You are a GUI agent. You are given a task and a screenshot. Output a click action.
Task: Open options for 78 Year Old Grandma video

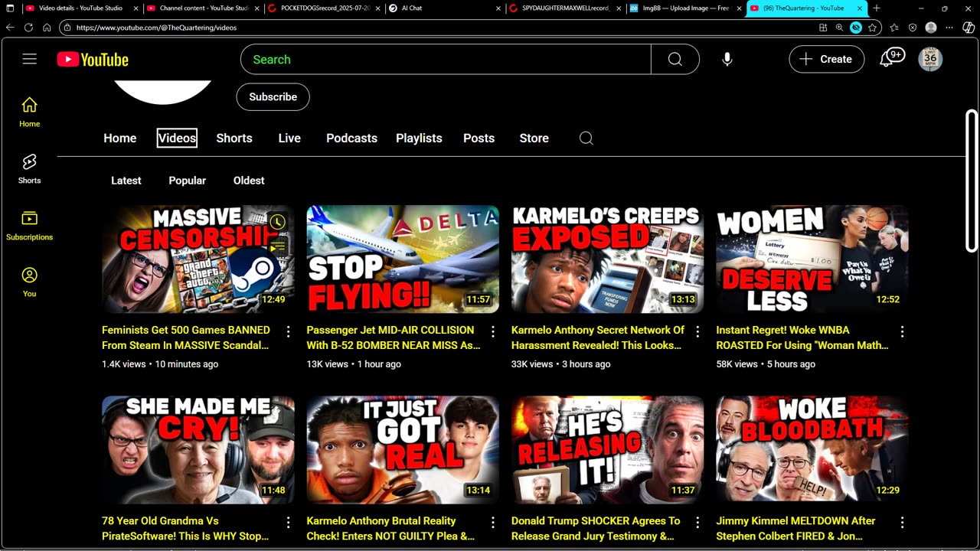289,522
